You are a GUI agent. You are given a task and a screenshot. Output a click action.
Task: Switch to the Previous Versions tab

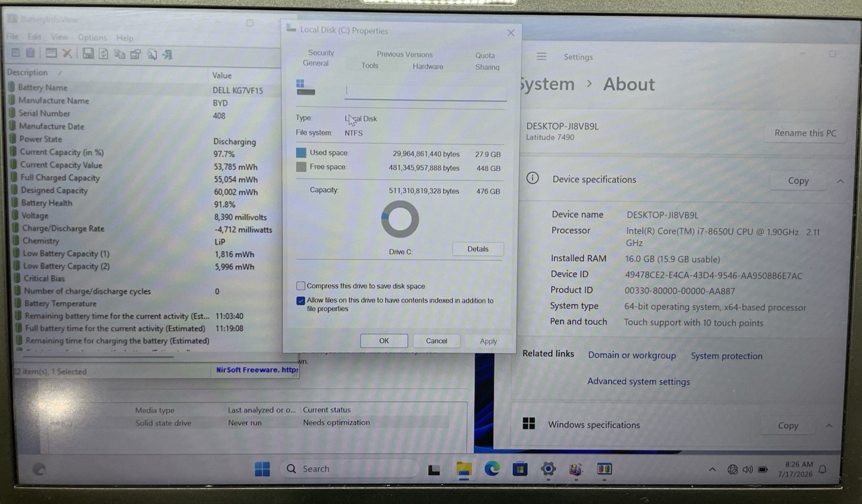(404, 54)
